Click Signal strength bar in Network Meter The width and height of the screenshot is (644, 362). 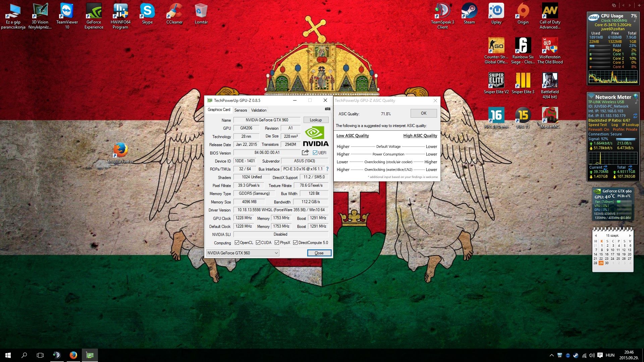point(626,139)
